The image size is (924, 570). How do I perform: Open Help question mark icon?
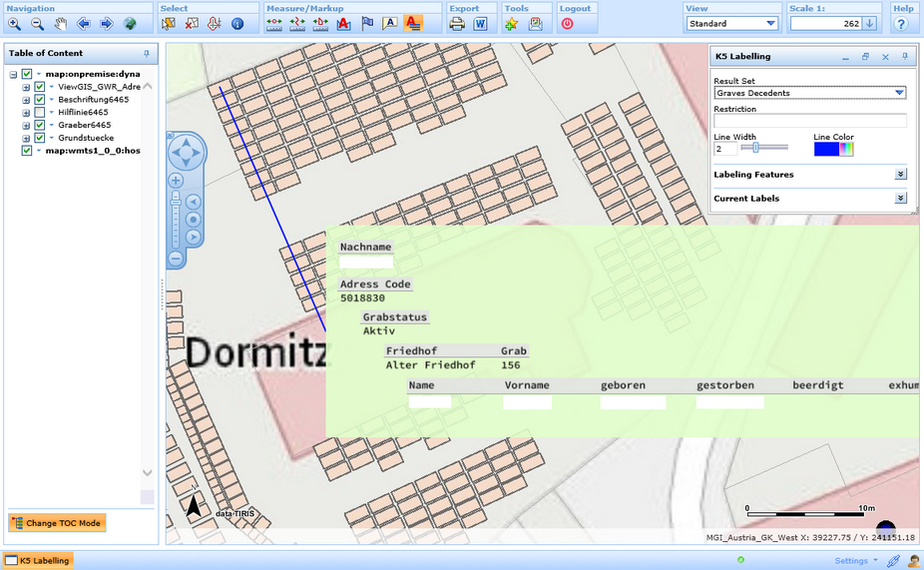click(901, 24)
